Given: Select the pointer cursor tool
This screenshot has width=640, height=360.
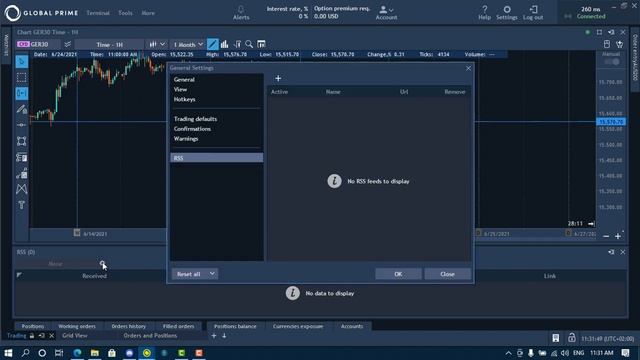Looking at the screenshot, I should pos(22,62).
